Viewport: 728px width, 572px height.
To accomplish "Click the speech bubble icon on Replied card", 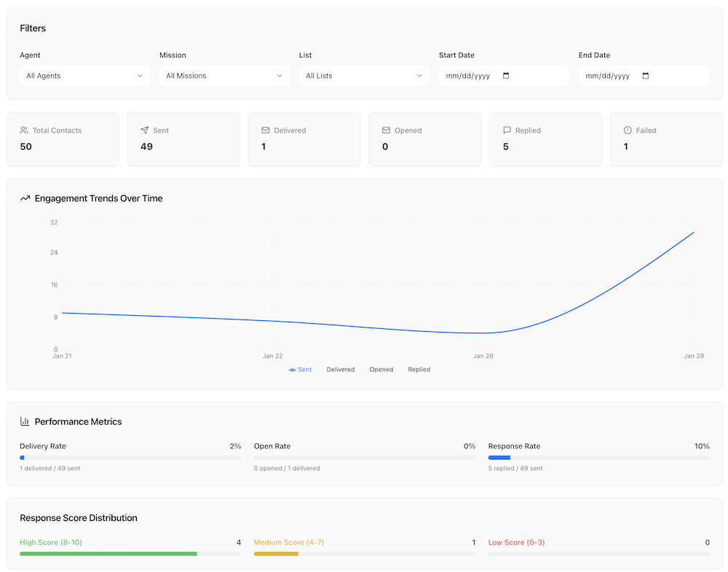I will [507, 130].
